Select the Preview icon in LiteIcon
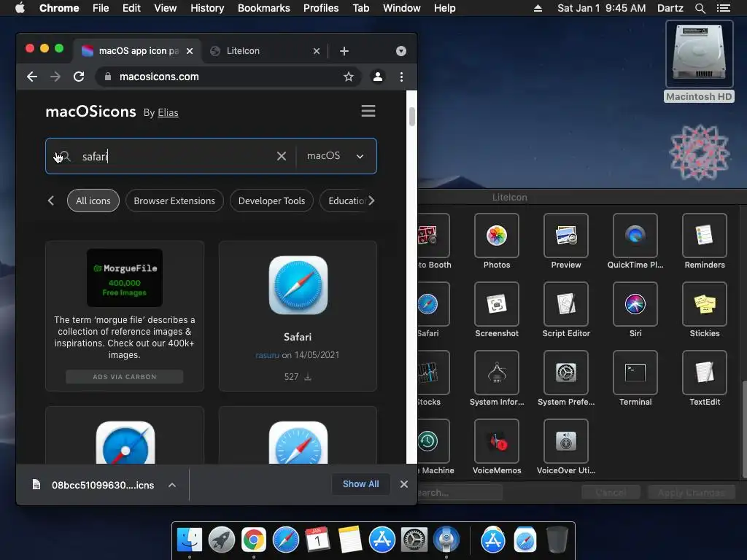Screen dimensions: 747x560 click(x=566, y=236)
